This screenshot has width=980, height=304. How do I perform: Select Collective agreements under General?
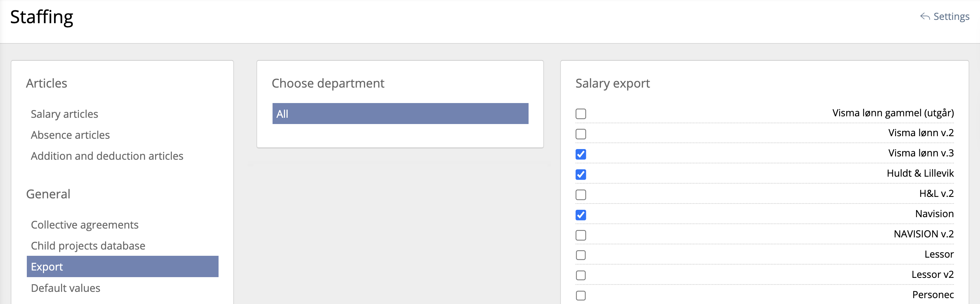[x=84, y=225]
